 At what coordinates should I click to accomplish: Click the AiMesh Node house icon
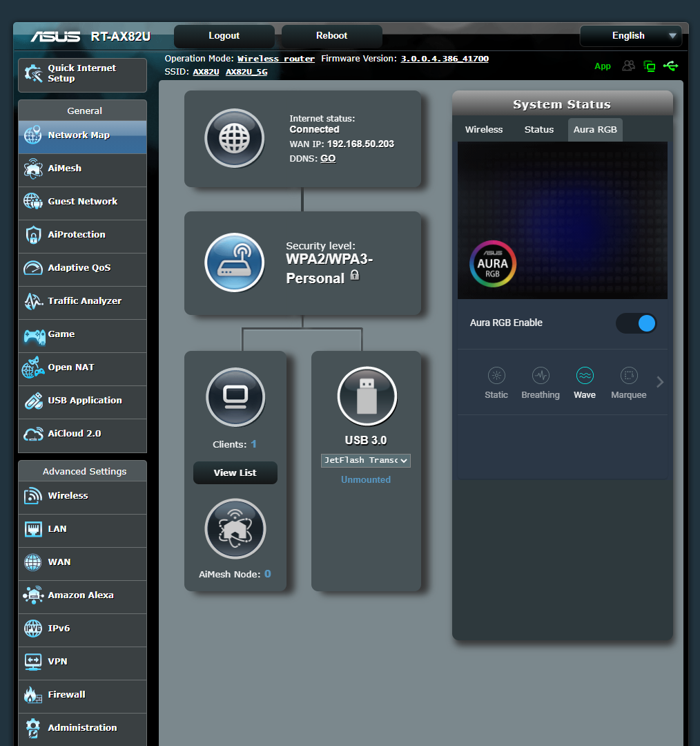pos(235,528)
